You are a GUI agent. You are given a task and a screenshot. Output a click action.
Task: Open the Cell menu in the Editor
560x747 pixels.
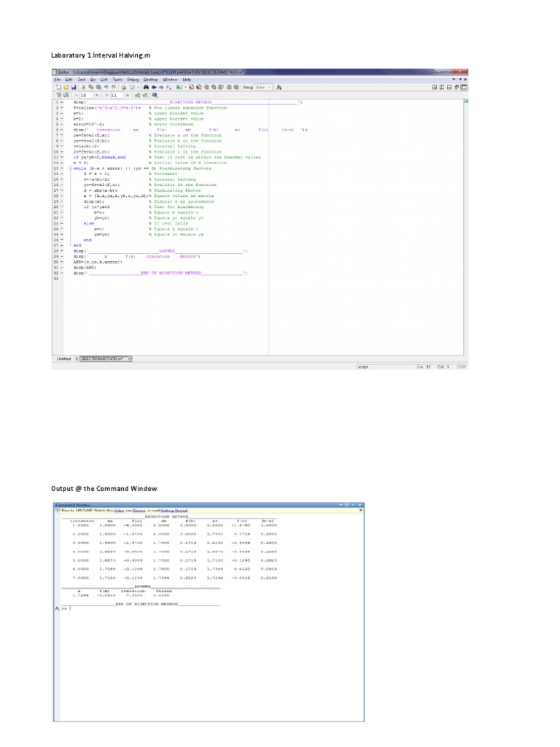(x=104, y=80)
